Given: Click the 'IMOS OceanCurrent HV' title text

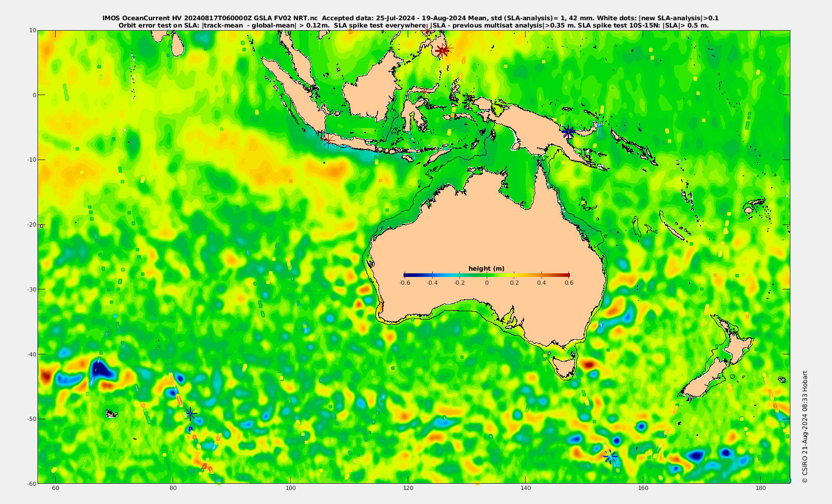Looking at the screenshot, I should pyautogui.click(x=142, y=18).
